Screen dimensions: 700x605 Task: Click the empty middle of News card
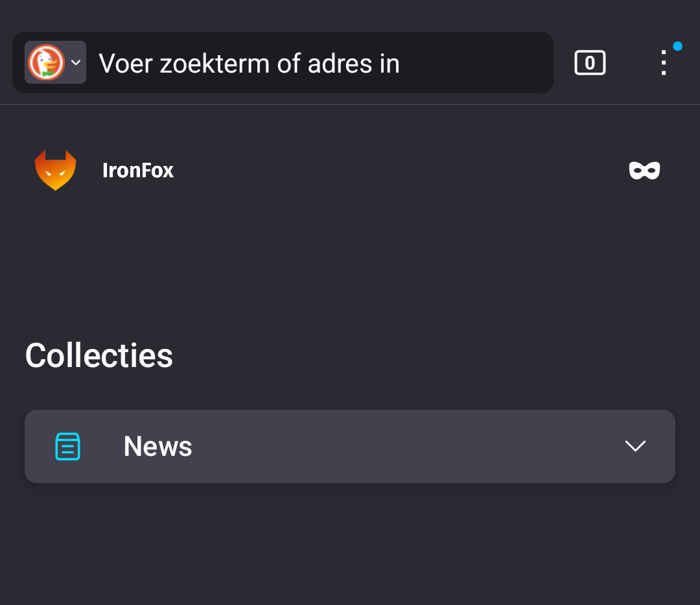[x=402, y=446]
